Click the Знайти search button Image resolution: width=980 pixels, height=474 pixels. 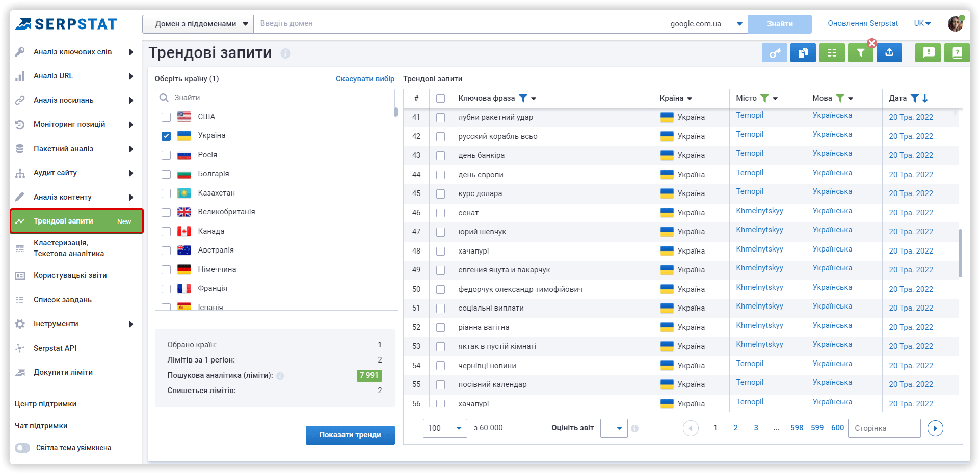780,24
